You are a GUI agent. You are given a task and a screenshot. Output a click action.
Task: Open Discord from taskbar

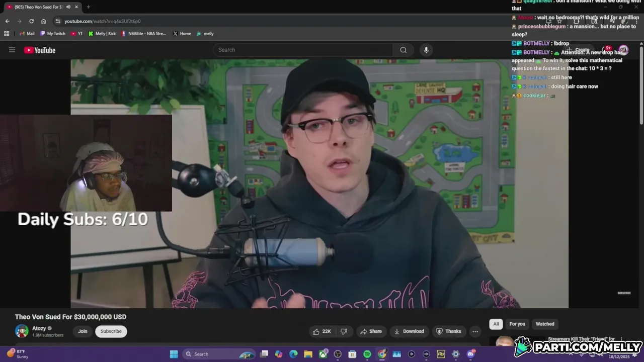pyautogui.click(x=470, y=354)
